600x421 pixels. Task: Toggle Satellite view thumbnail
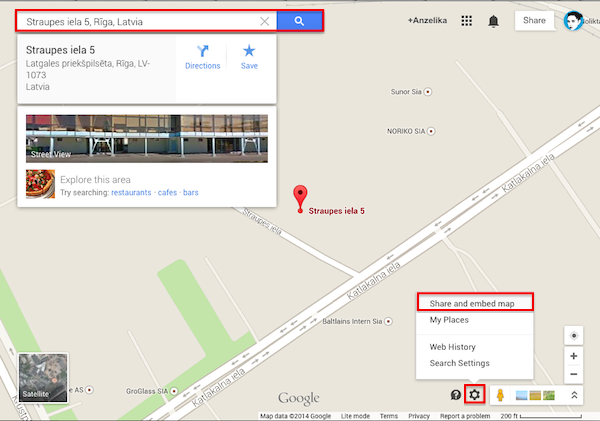(x=43, y=378)
